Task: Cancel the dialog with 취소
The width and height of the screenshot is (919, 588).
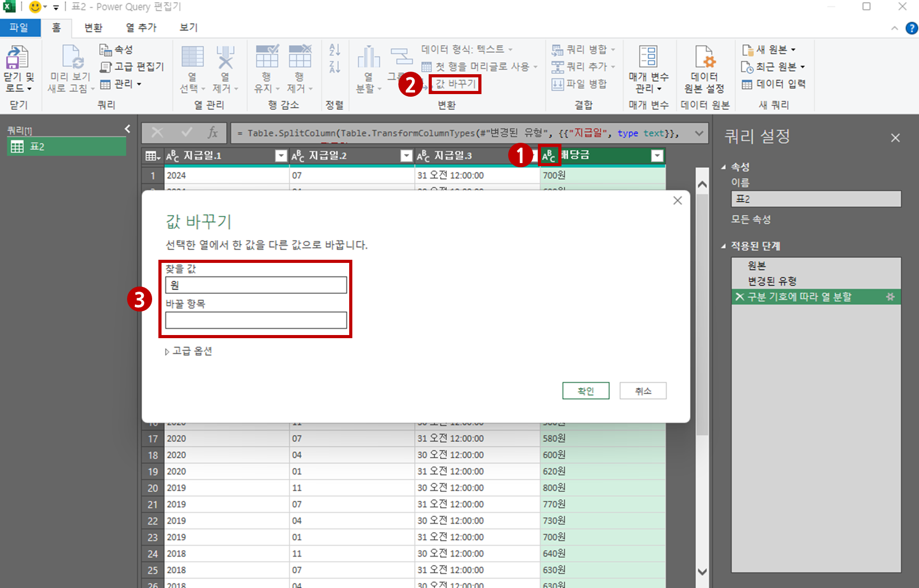Action: pyautogui.click(x=642, y=390)
